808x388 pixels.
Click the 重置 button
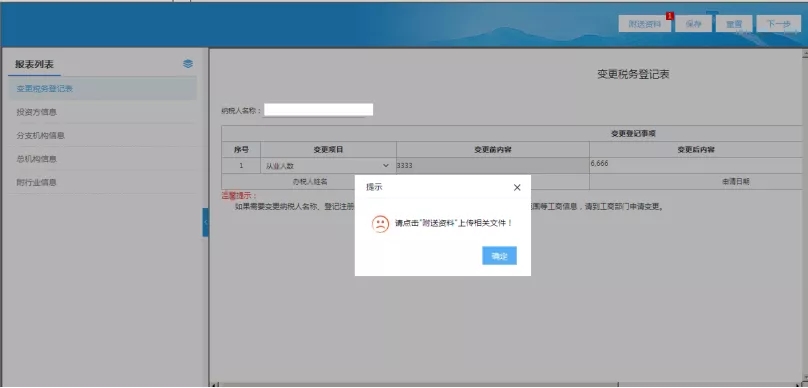click(x=734, y=24)
